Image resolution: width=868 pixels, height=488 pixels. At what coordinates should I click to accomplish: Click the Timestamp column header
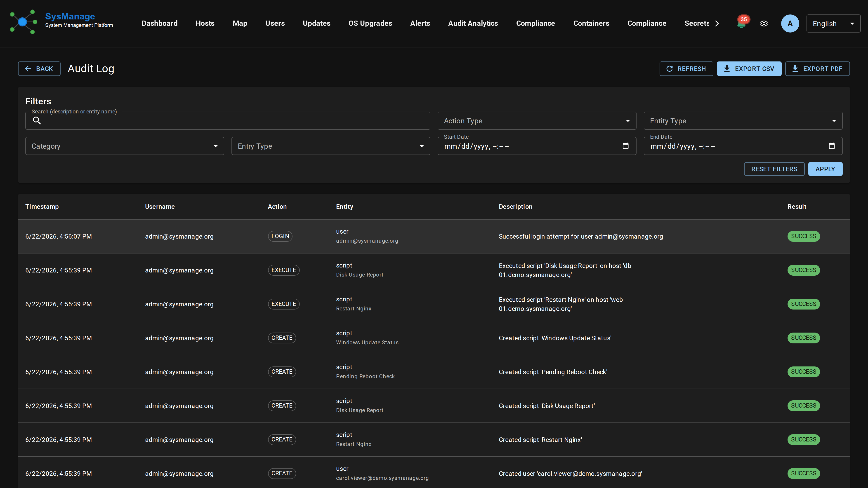(42, 206)
